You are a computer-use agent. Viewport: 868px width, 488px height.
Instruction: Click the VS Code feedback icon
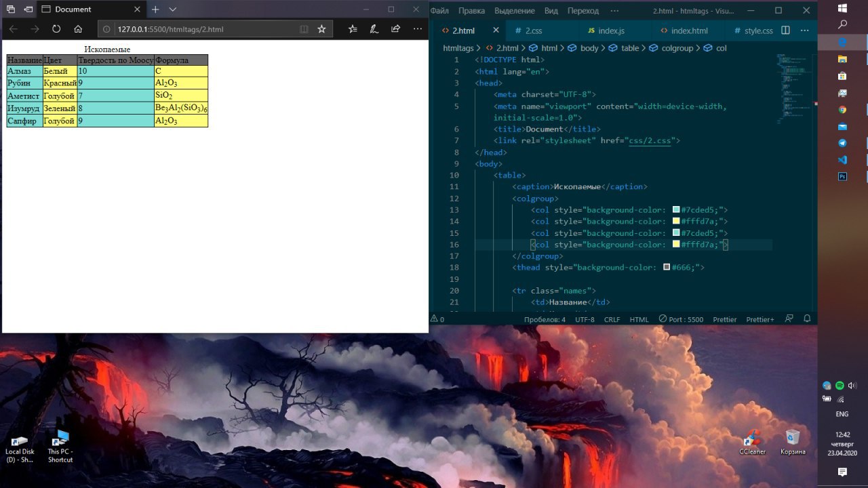pos(789,319)
